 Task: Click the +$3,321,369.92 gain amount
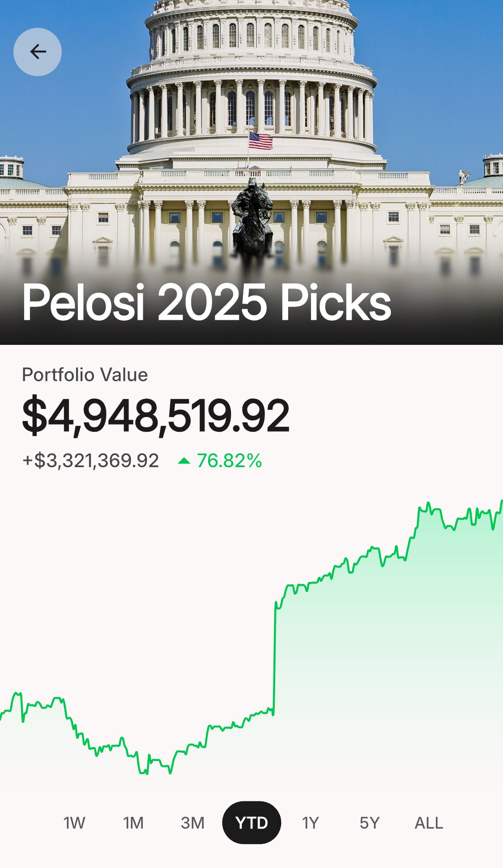coord(91,461)
